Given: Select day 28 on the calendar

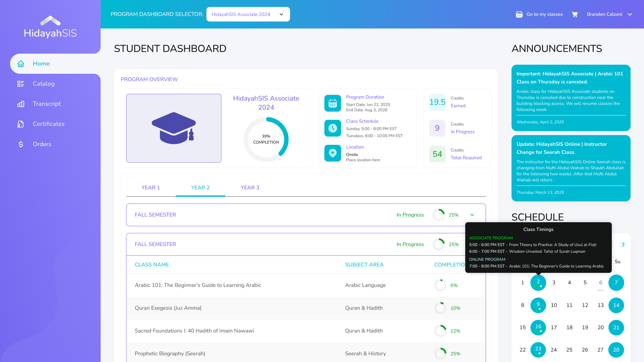Looking at the screenshot, I should click(616, 350).
